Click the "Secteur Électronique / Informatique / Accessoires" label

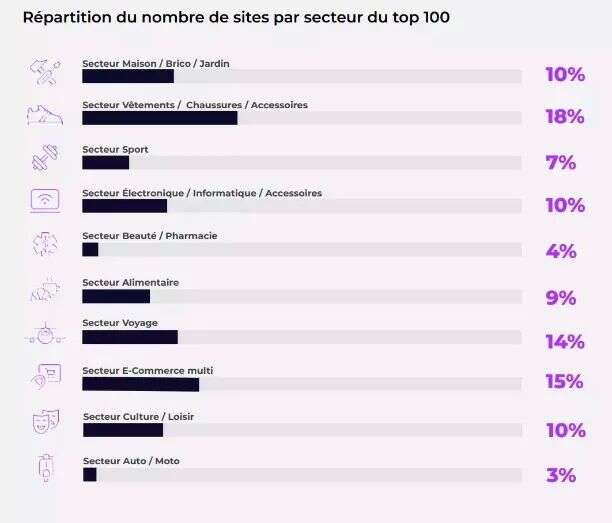(x=202, y=193)
